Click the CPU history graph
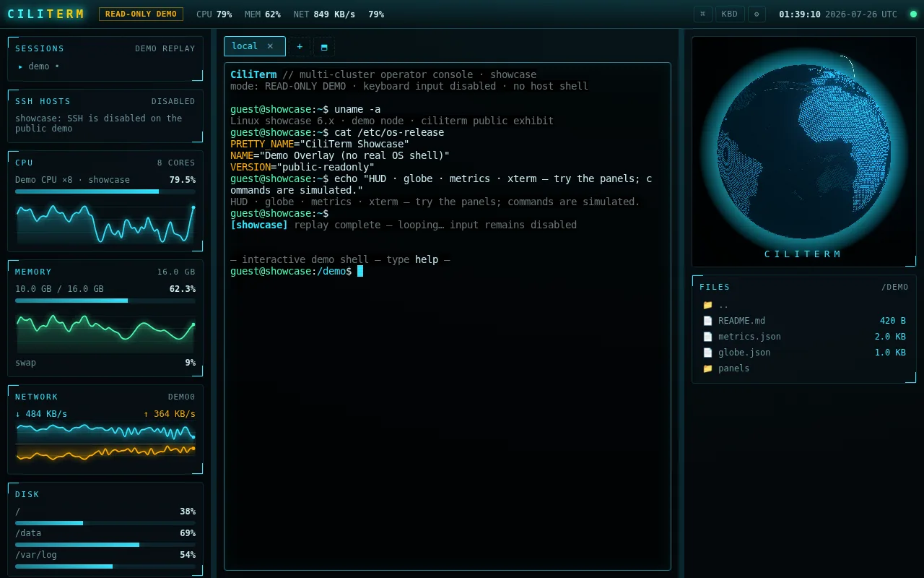Viewport: 924px width, 578px height. tap(105, 224)
